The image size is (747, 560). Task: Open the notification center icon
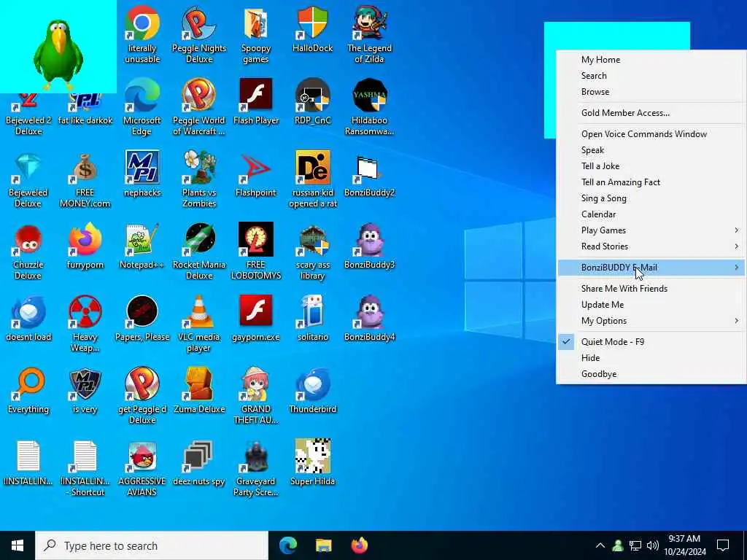[723, 545]
